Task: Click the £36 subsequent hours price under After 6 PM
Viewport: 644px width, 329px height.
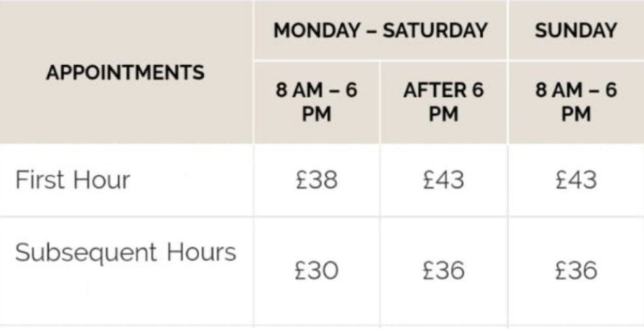Action: (x=444, y=271)
